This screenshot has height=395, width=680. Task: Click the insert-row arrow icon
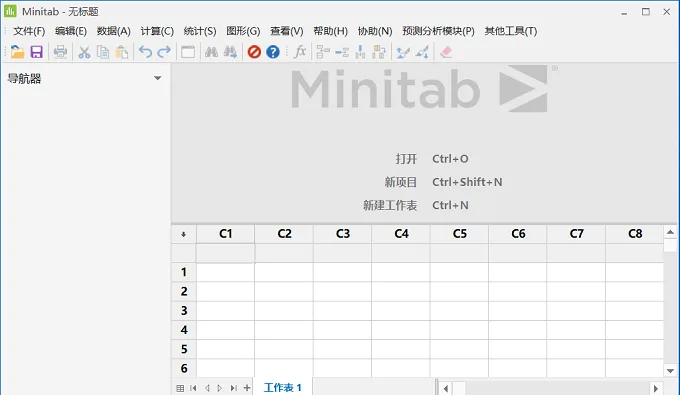pos(360,52)
